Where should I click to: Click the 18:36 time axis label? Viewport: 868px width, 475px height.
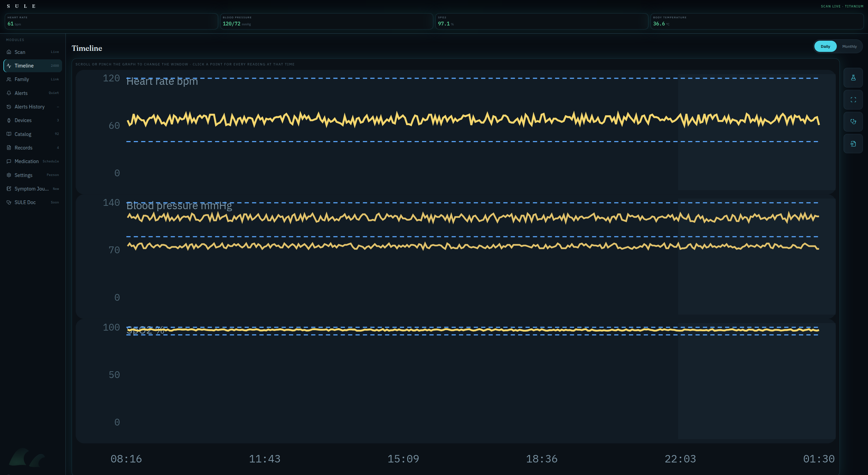(542, 459)
